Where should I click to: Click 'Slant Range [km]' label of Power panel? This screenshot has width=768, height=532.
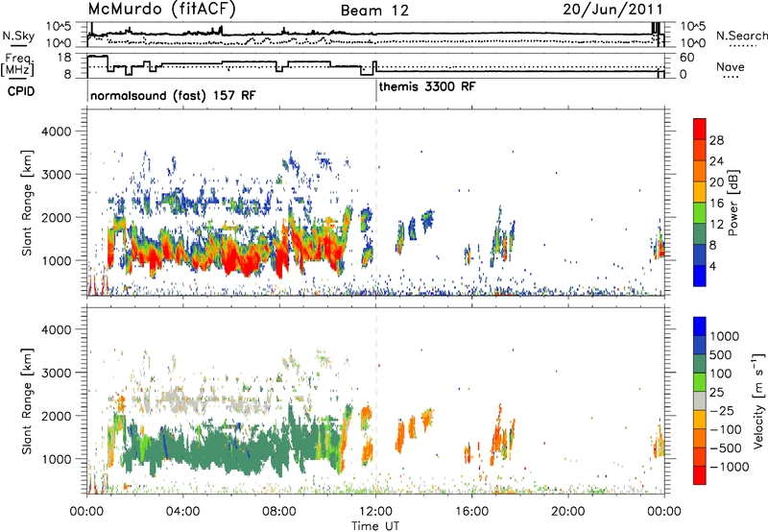point(27,203)
